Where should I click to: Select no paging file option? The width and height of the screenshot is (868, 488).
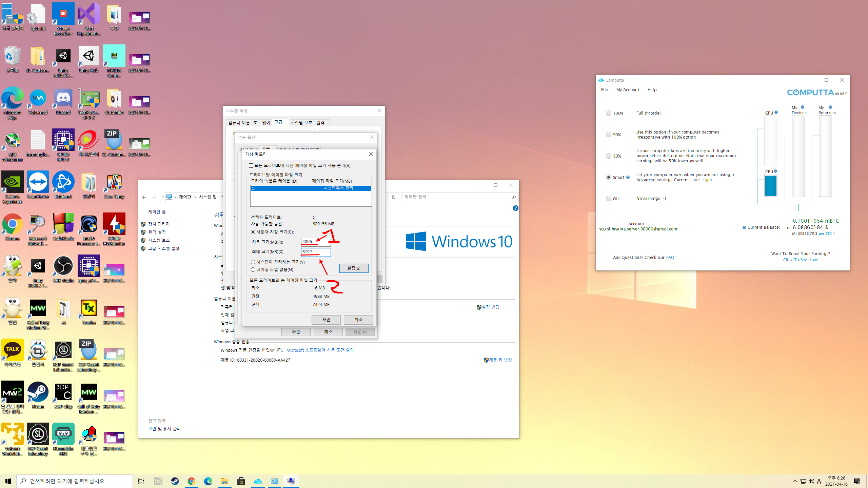tap(253, 270)
